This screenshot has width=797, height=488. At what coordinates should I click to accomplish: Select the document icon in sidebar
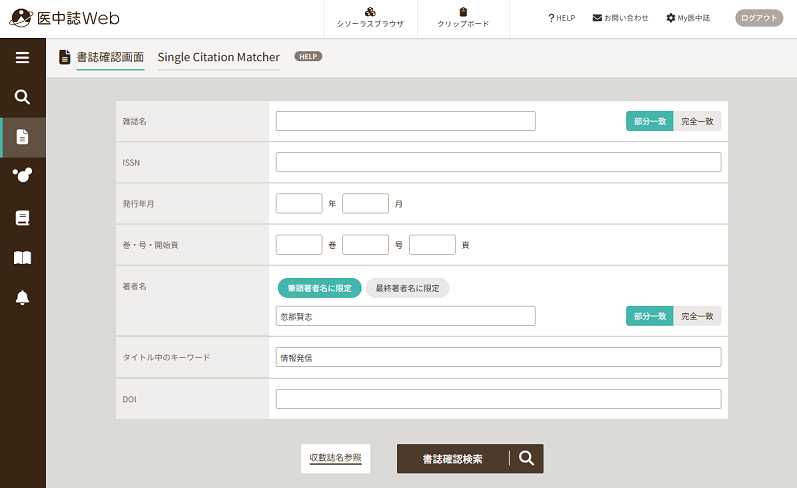(22, 137)
